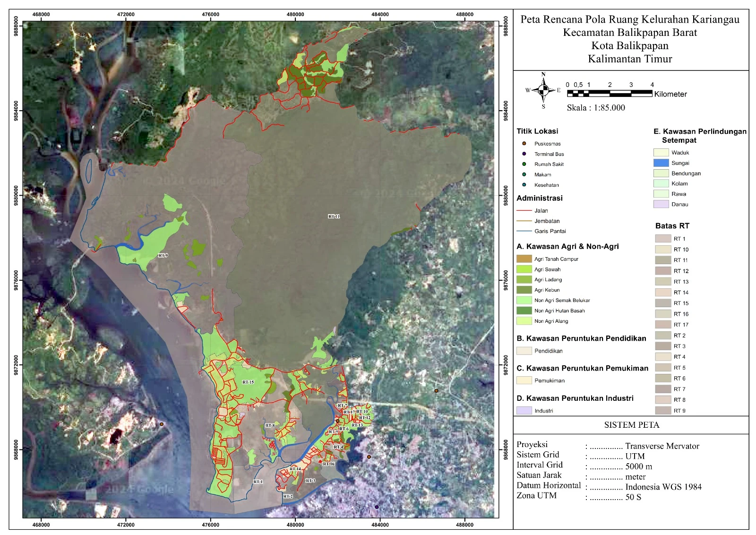Click the 'RT 16' label on the map

pyautogui.click(x=328, y=464)
